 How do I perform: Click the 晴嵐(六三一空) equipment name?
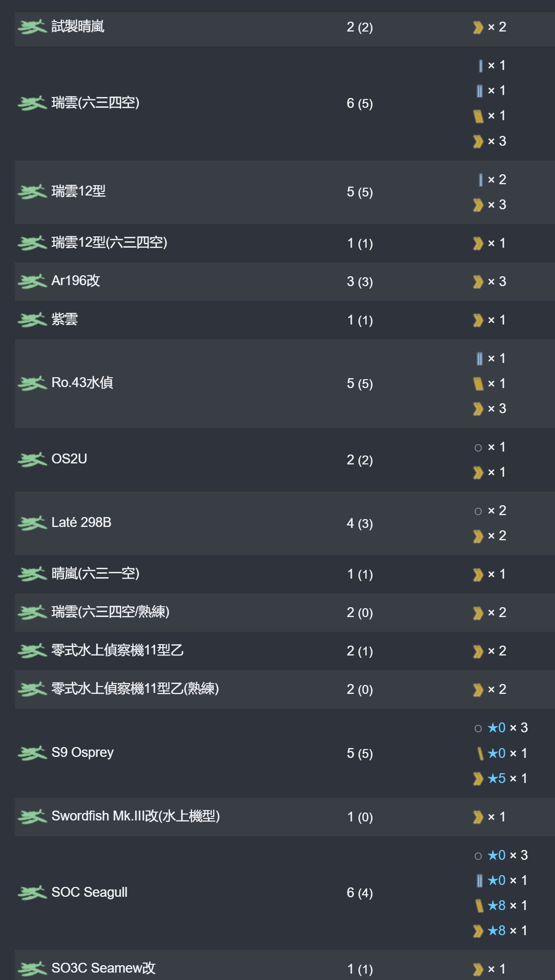[x=96, y=573]
